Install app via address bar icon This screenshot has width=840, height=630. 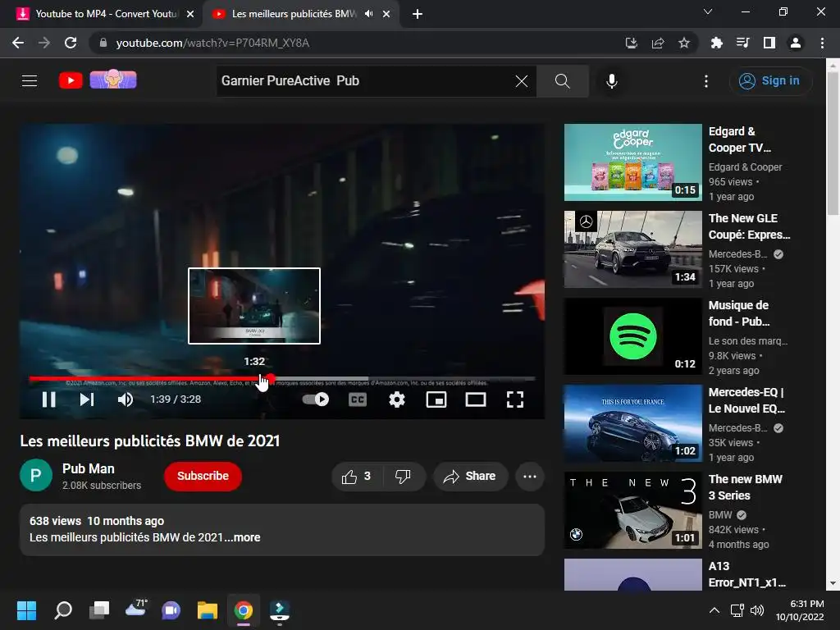click(x=632, y=43)
